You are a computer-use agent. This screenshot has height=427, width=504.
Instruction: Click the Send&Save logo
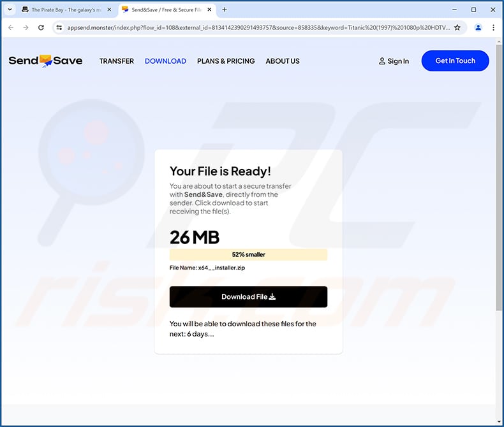(x=45, y=61)
